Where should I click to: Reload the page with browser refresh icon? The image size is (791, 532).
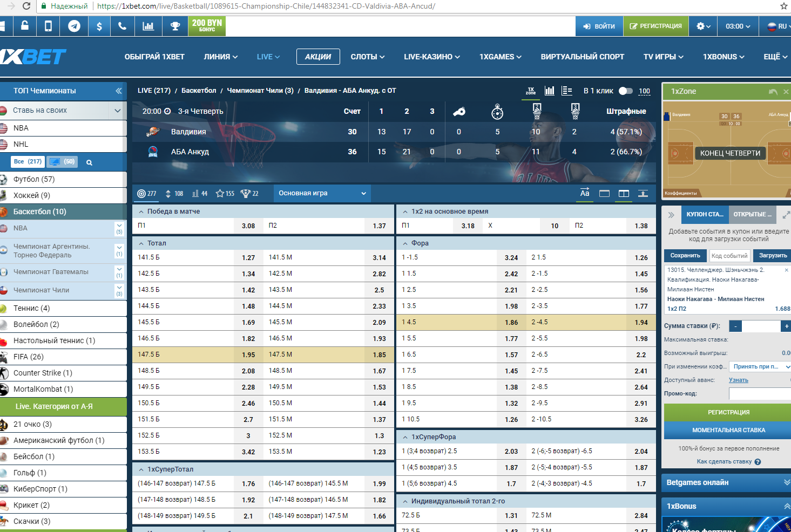tap(26, 6)
